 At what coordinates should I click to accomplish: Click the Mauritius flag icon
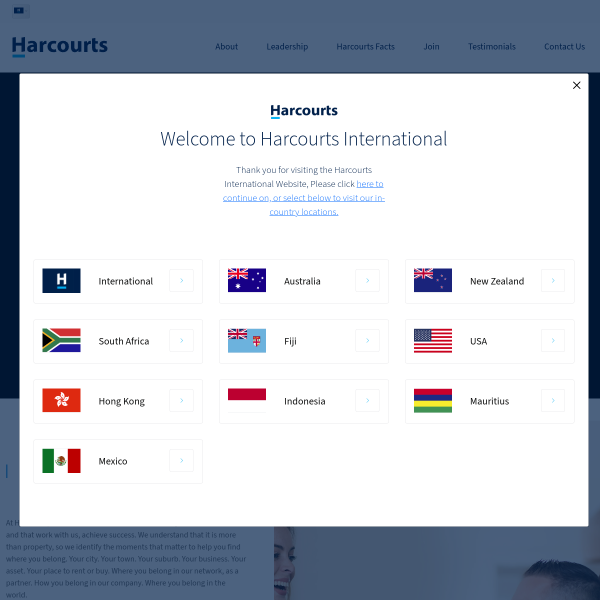[x=433, y=400]
